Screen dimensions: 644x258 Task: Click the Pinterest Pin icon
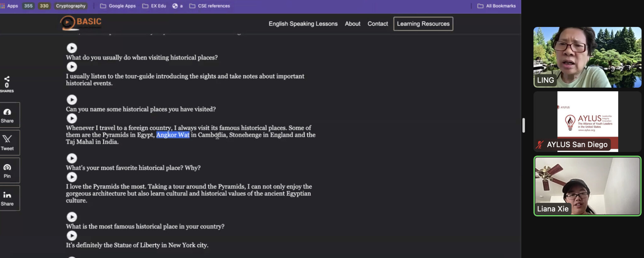pos(7,170)
